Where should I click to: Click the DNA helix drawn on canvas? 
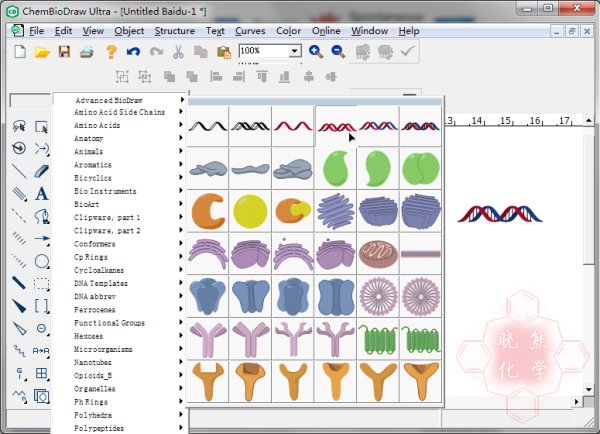coord(500,214)
